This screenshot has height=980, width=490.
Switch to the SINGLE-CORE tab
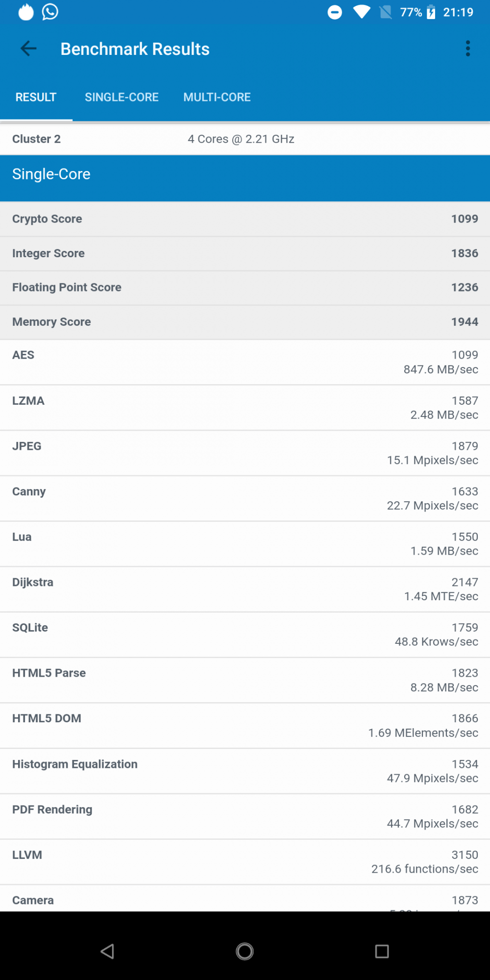tap(122, 97)
